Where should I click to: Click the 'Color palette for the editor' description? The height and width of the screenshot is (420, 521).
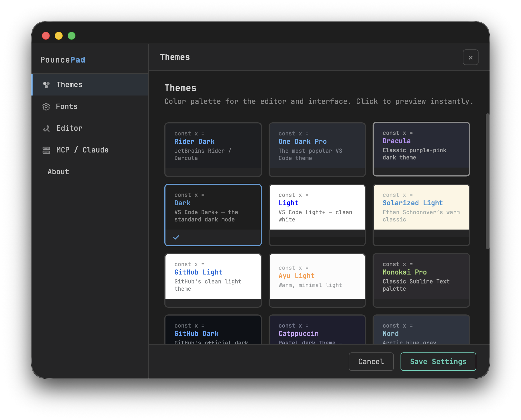click(x=319, y=101)
